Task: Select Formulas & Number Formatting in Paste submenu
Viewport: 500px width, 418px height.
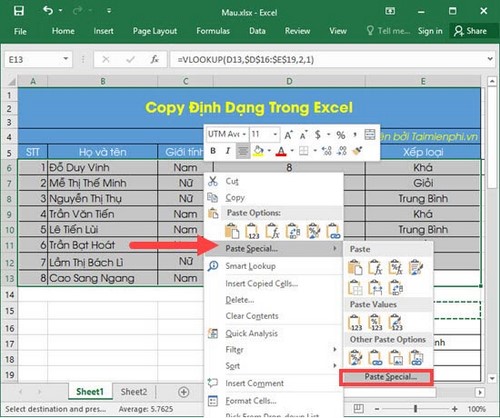Action: point(396,267)
